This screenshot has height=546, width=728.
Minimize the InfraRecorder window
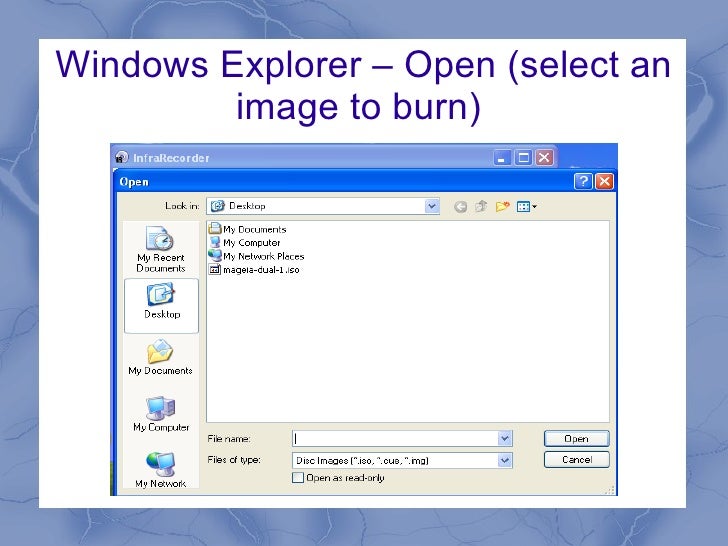(501, 158)
